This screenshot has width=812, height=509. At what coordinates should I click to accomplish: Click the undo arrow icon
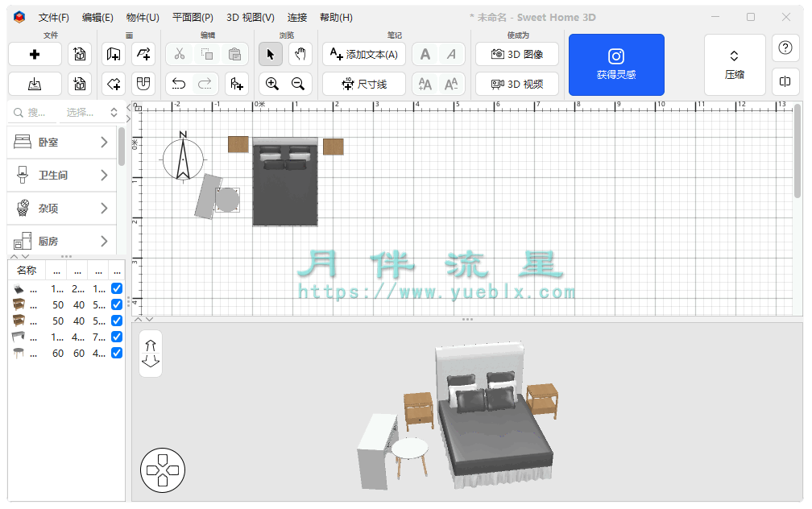click(179, 84)
